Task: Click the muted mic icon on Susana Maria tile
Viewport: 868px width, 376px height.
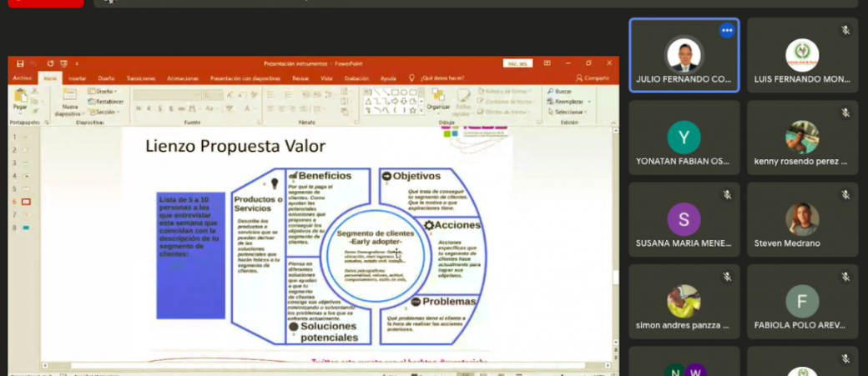Action: (x=727, y=194)
